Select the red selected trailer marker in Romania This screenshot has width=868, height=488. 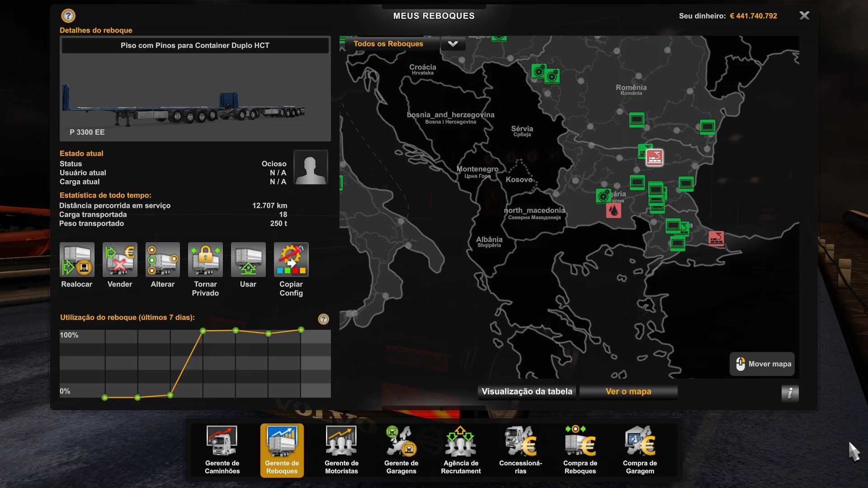654,158
